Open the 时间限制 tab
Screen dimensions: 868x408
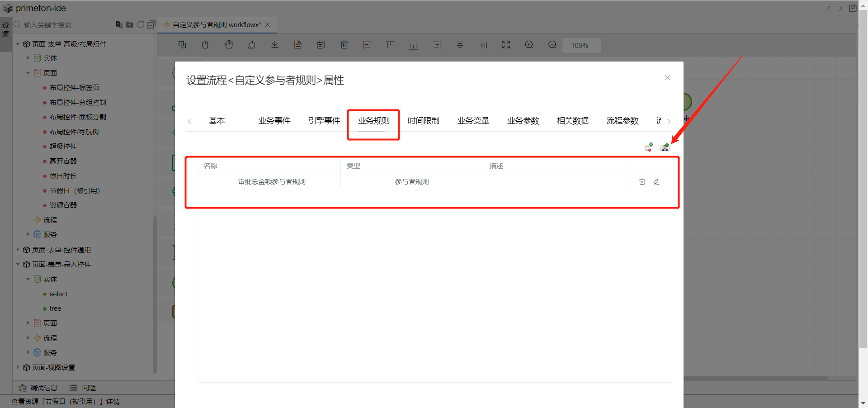423,121
